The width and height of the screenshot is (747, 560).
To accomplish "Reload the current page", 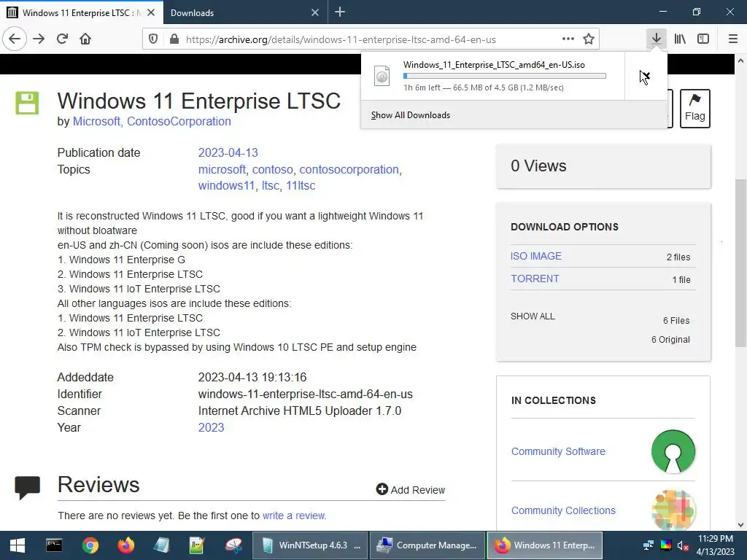I will click(63, 39).
